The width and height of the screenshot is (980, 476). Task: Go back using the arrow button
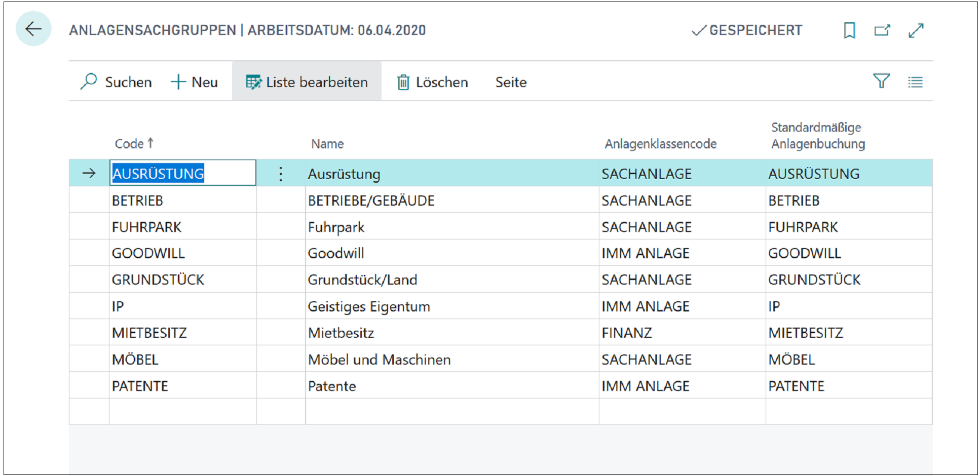33,29
